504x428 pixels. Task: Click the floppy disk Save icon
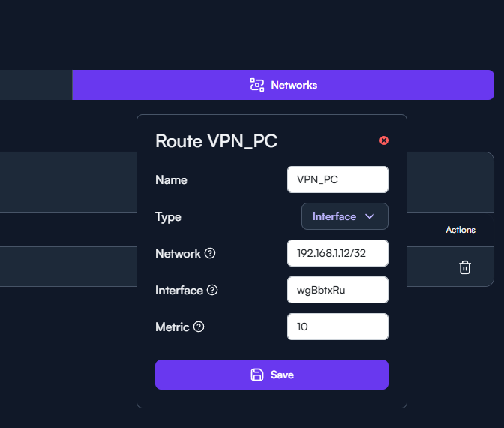tap(257, 375)
